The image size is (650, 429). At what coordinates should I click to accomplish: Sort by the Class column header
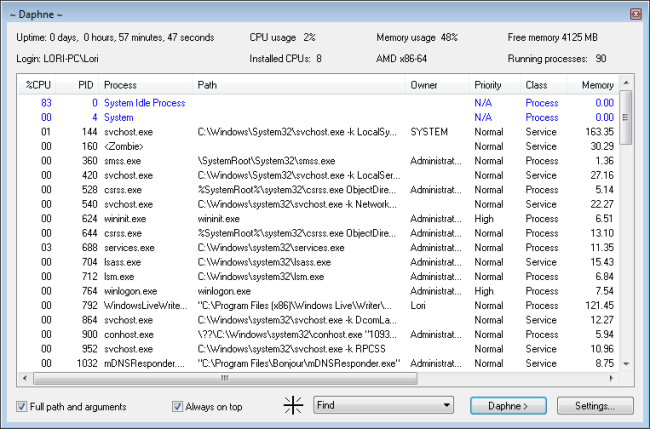pos(543,85)
